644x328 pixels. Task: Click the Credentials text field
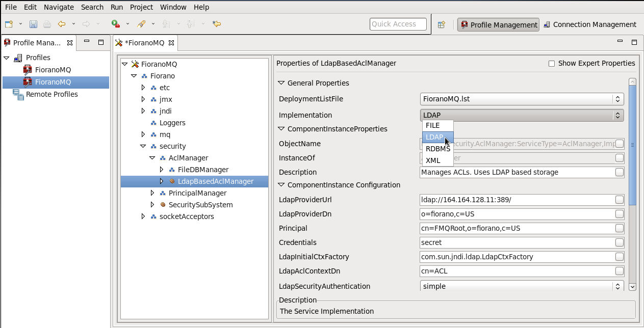pyautogui.click(x=516, y=242)
